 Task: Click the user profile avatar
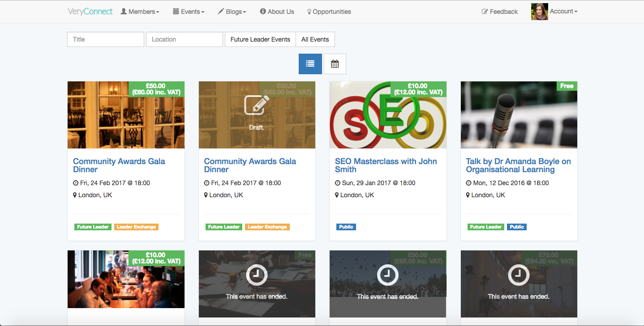click(539, 12)
